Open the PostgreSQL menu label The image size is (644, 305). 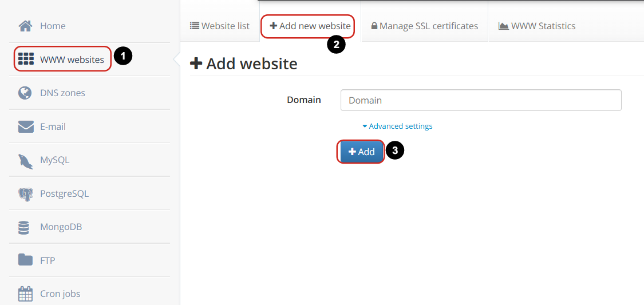click(64, 194)
